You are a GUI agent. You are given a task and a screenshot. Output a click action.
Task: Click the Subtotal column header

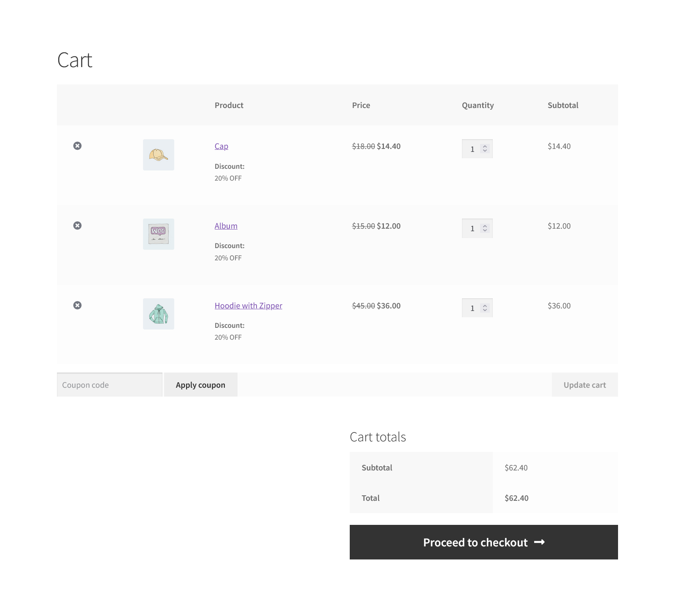[563, 105]
